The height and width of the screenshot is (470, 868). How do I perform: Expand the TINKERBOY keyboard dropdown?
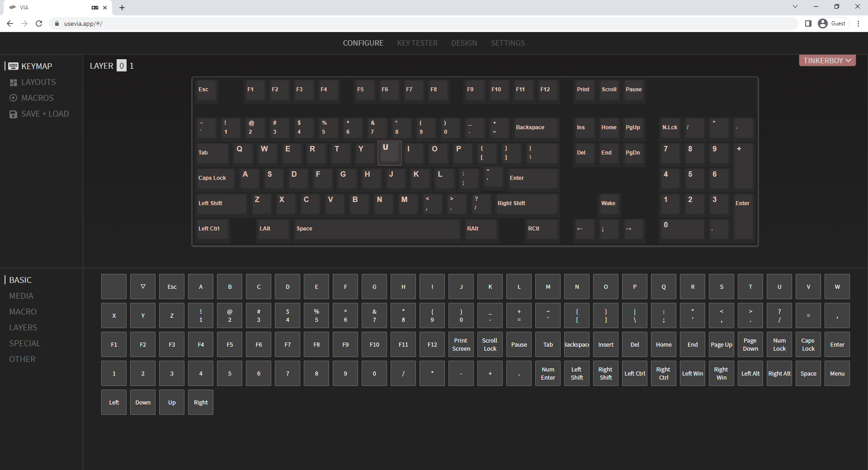tap(827, 61)
